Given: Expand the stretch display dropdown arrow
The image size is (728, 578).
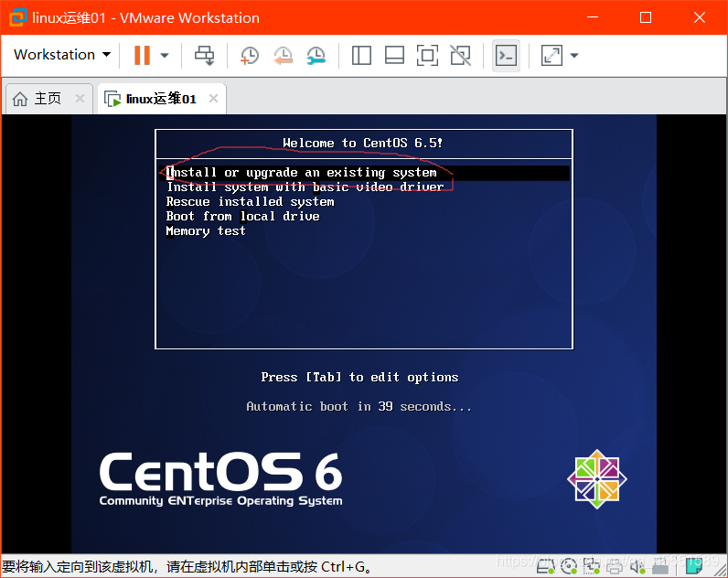Looking at the screenshot, I should pos(574,55).
